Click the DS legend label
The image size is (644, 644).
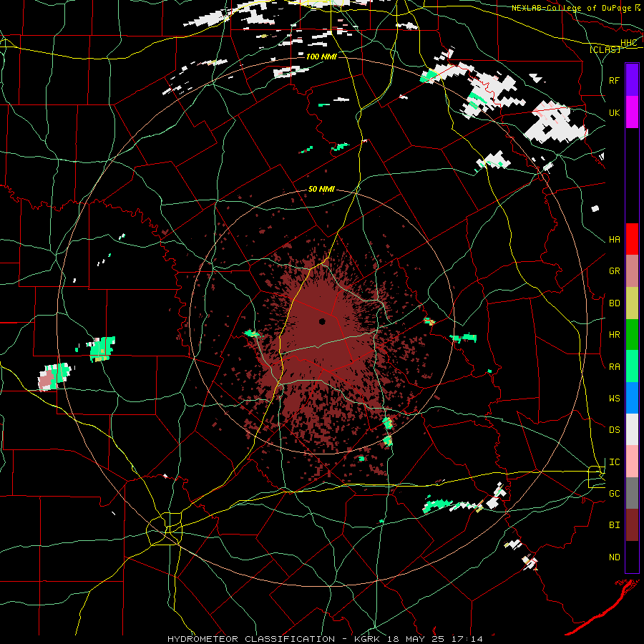click(614, 430)
